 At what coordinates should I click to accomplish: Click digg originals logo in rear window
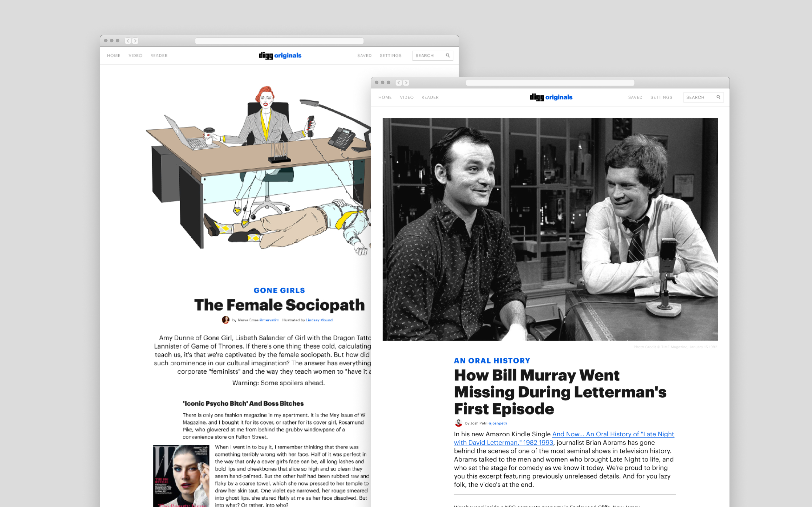[280, 55]
